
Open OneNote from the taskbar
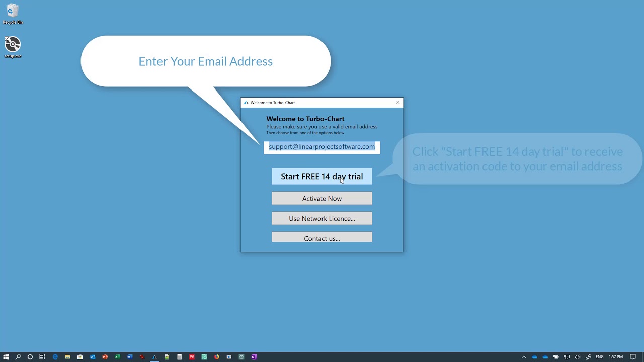click(254, 357)
